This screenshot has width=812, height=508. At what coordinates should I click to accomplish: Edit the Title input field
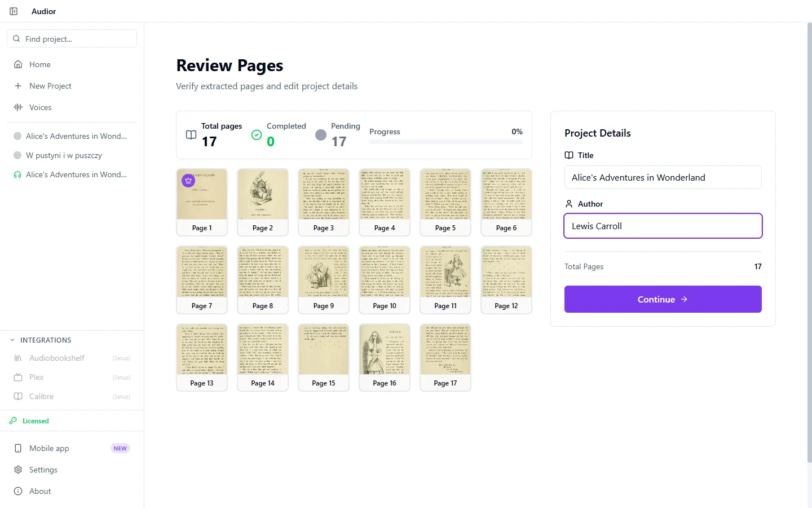(663, 177)
